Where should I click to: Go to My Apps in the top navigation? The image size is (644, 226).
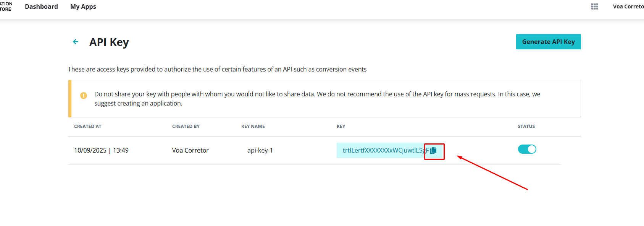(83, 7)
